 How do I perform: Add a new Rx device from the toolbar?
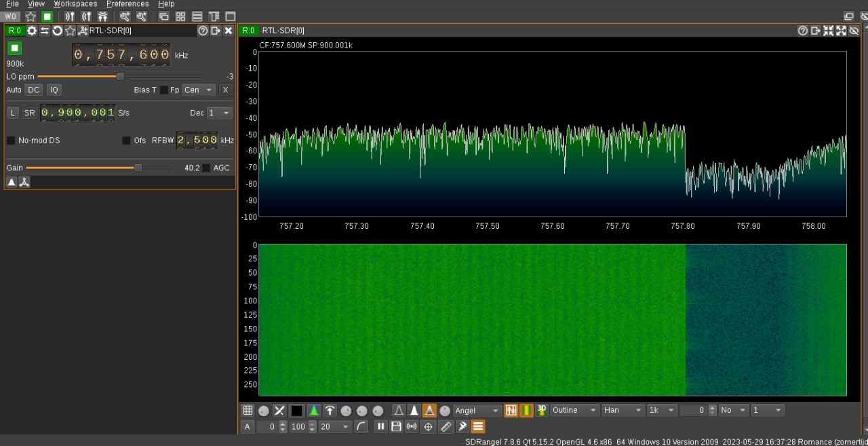point(68,16)
